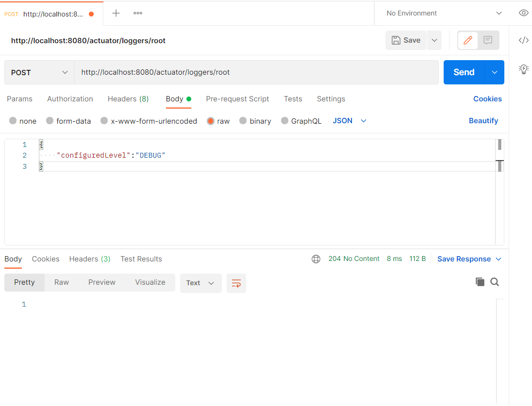Open the Text response format dropdown
The width and height of the screenshot is (532, 406).
(x=201, y=283)
